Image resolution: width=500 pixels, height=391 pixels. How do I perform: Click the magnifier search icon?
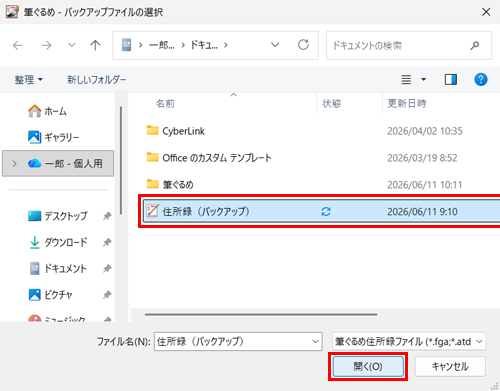click(x=475, y=45)
